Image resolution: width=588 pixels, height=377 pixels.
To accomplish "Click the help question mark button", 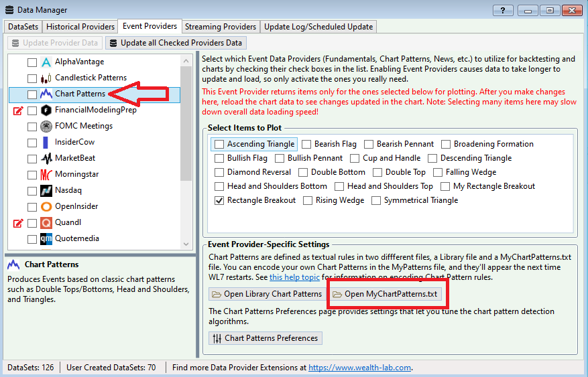I will point(502,11).
